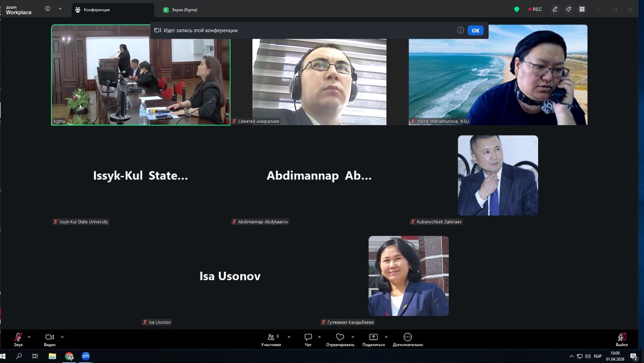
Task: Click the annotate pencil icon in title bar
Action: tap(555, 9)
